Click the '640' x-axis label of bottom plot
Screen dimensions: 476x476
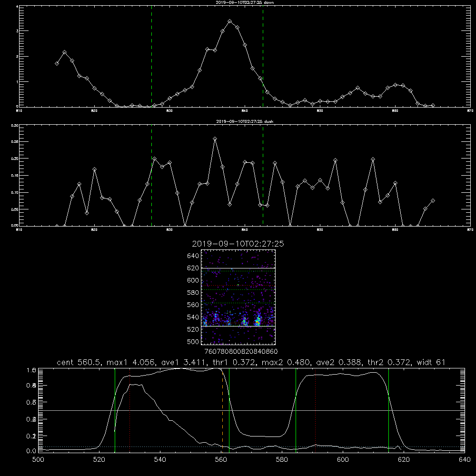coord(465,460)
